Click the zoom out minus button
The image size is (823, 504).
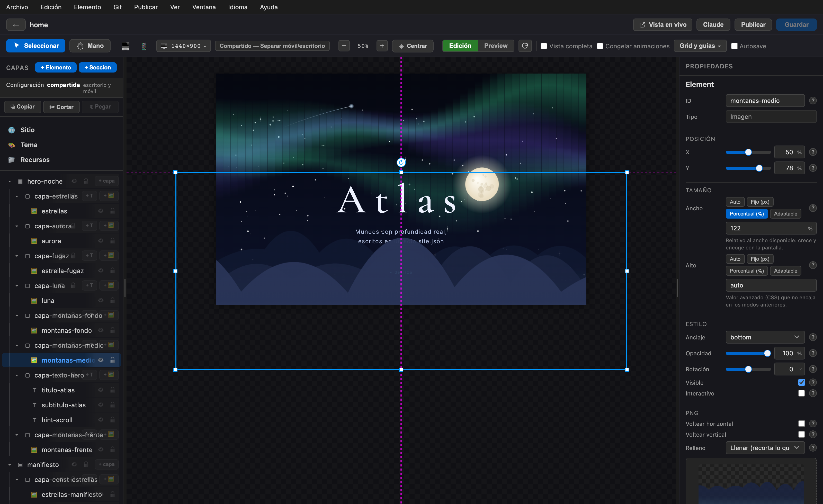coord(344,46)
